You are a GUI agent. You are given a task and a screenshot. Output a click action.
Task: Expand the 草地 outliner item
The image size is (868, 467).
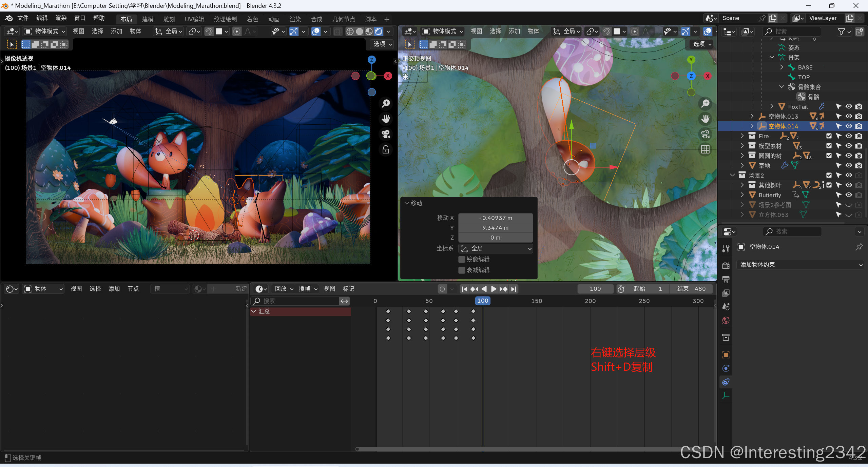click(x=742, y=165)
